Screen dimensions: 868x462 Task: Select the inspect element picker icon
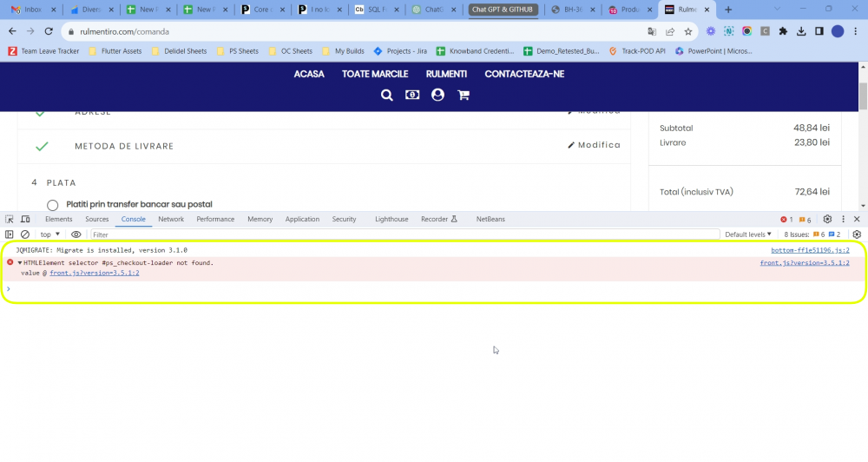[x=10, y=220]
